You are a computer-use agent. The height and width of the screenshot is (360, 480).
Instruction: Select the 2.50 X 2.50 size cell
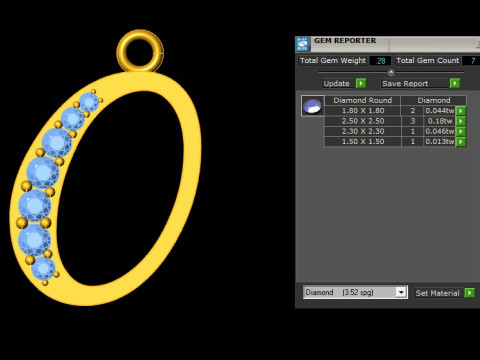pyautogui.click(x=363, y=121)
